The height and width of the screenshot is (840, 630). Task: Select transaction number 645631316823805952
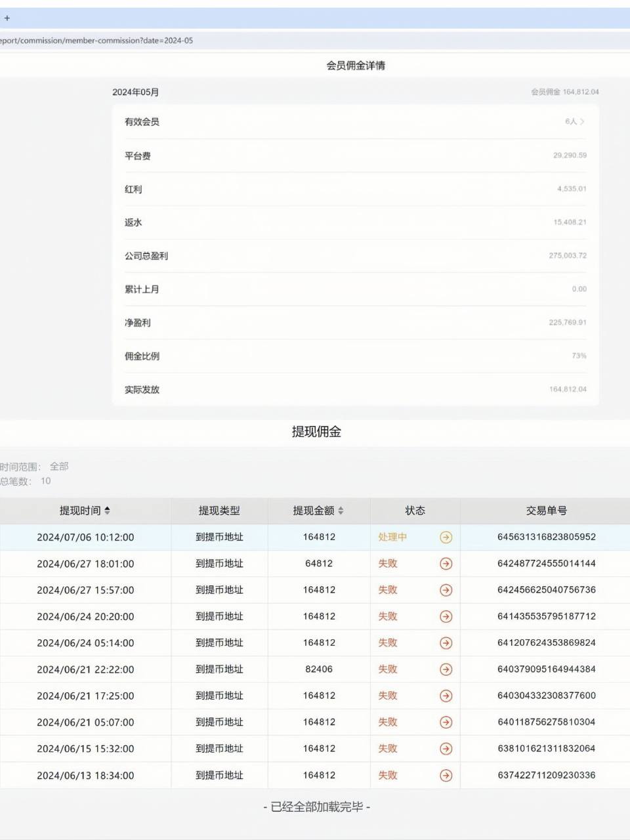click(x=547, y=537)
